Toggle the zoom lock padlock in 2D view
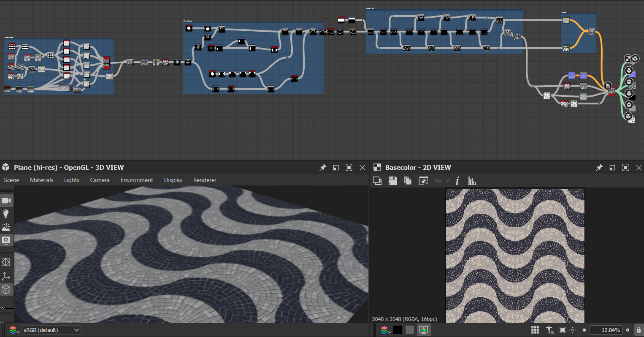The height and width of the screenshot is (337, 644). [x=639, y=330]
